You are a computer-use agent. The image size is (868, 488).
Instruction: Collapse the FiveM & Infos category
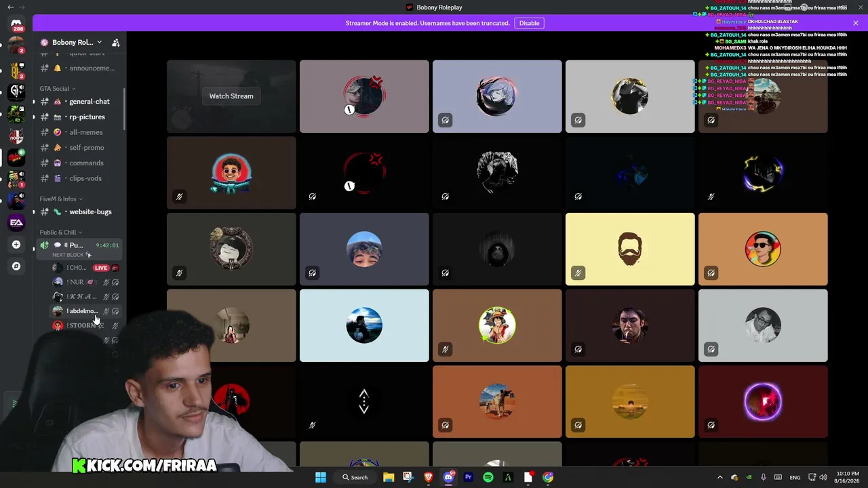point(61,199)
